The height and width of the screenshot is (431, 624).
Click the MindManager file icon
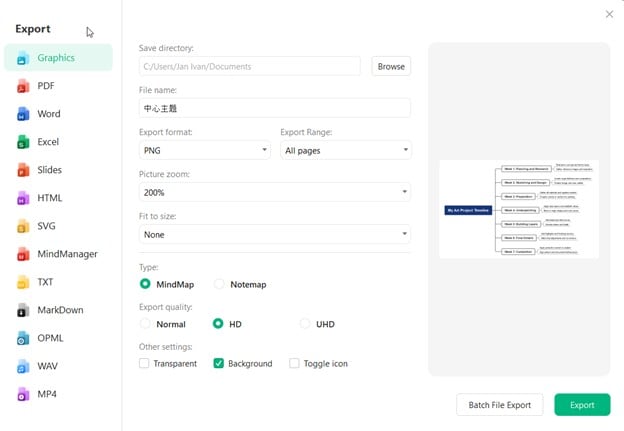coord(23,254)
